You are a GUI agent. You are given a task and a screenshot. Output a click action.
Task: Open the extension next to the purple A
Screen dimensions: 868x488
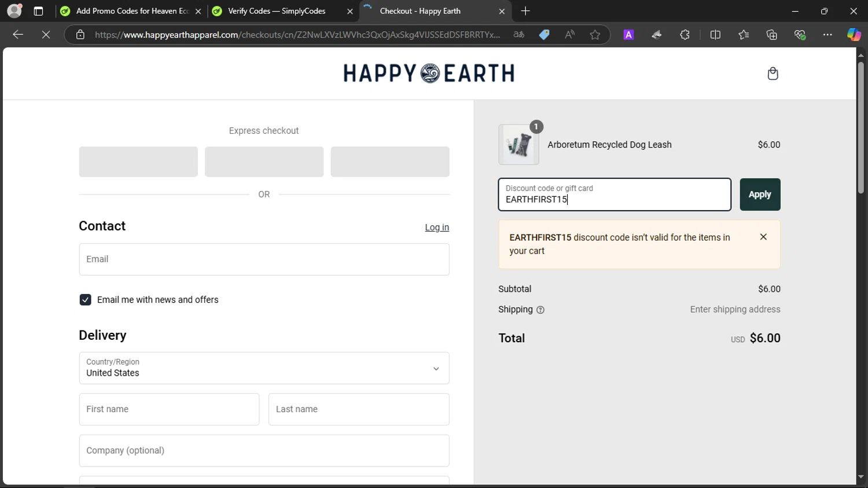click(657, 35)
